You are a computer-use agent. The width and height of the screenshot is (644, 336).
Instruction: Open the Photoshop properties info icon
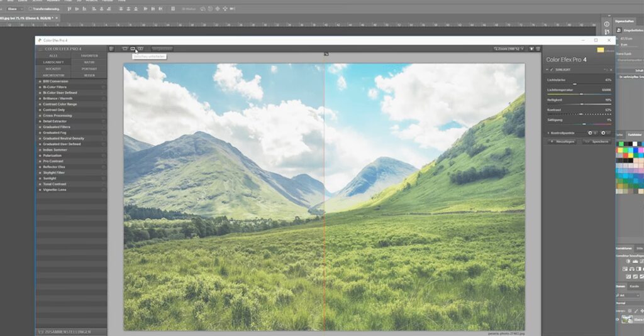pyautogui.click(x=606, y=24)
